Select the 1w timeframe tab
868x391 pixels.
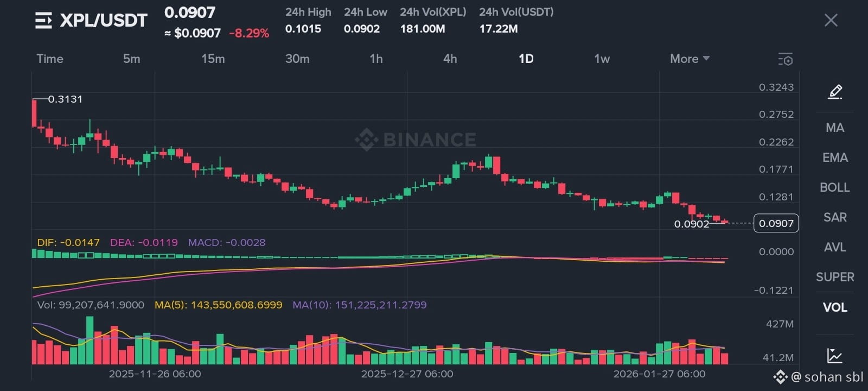[x=602, y=59]
